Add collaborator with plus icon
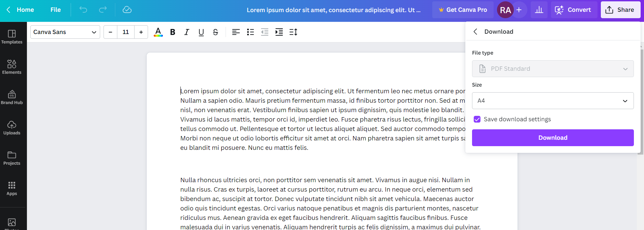This screenshot has height=230, width=644. 519,10
